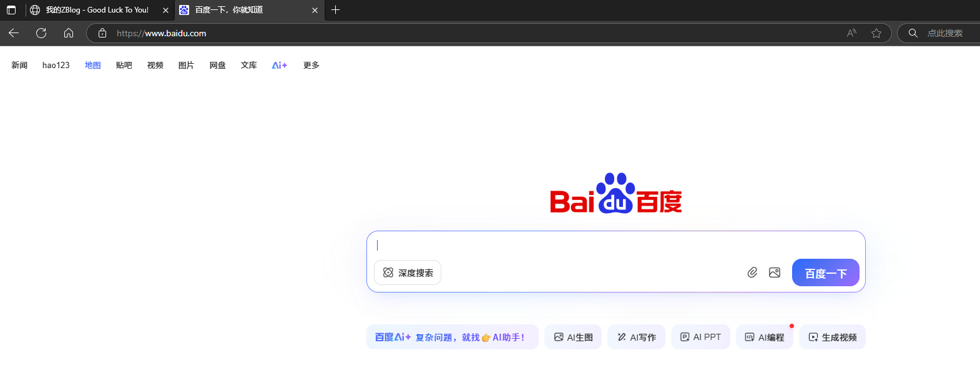Close the 百度一下 tab
980x380 pixels.
315,10
